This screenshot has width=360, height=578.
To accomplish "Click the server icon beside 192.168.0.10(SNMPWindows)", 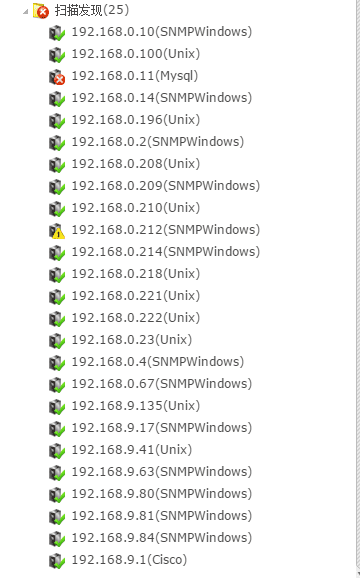I will pyautogui.click(x=57, y=33).
